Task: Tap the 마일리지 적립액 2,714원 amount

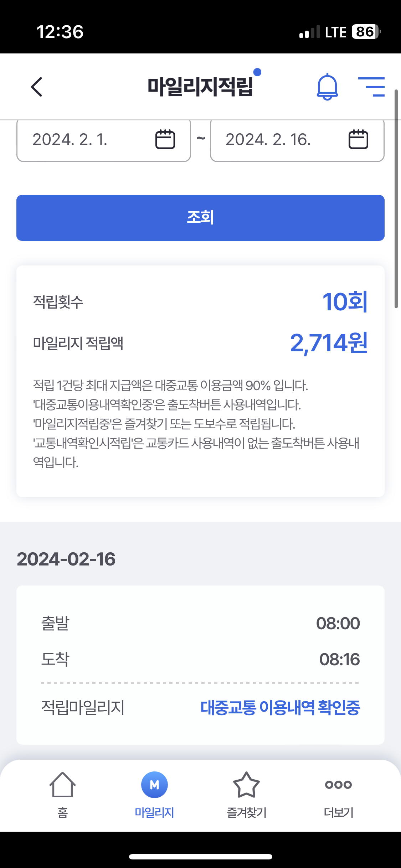Action: (329, 343)
